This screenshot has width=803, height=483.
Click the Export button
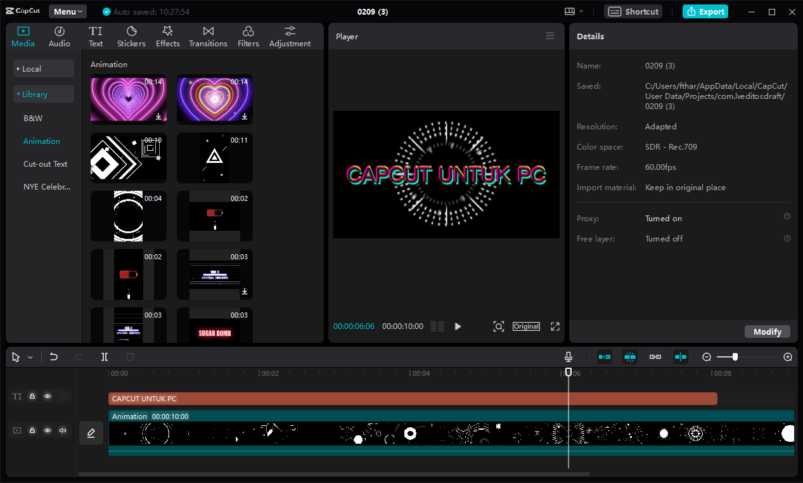click(x=705, y=11)
